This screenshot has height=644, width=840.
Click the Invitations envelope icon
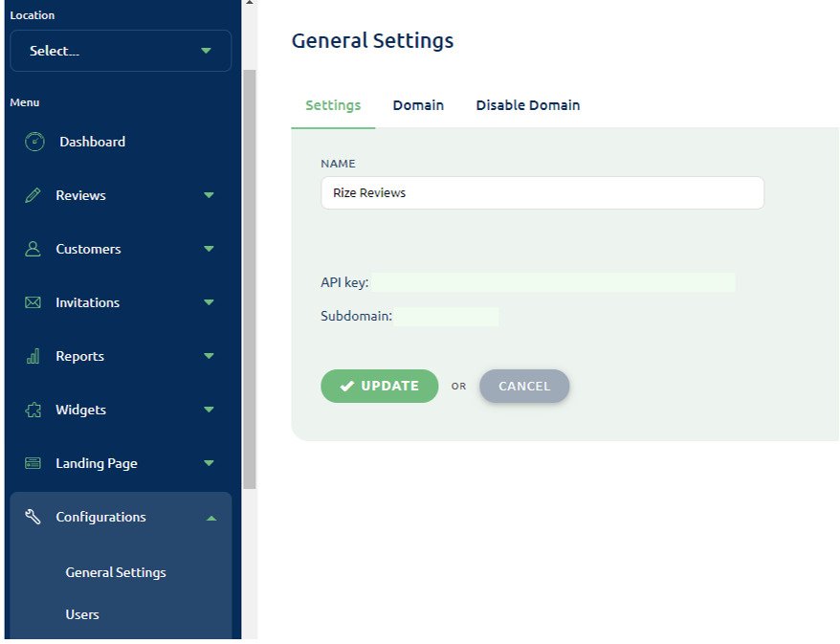pos(33,302)
